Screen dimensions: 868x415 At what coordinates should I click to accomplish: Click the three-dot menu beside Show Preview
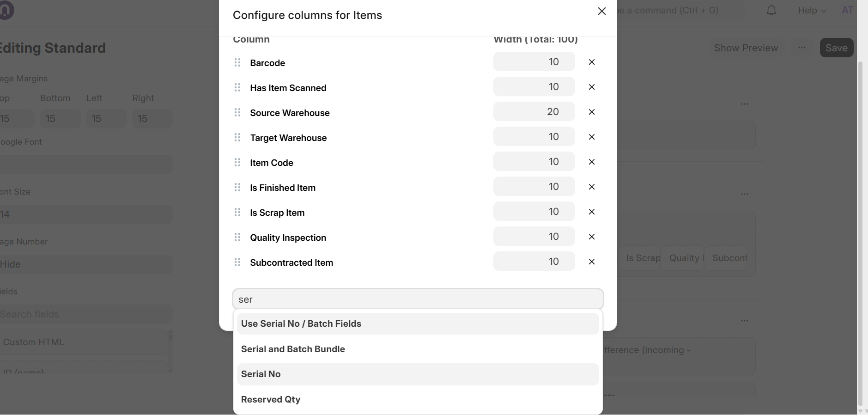[x=802, y=48]
